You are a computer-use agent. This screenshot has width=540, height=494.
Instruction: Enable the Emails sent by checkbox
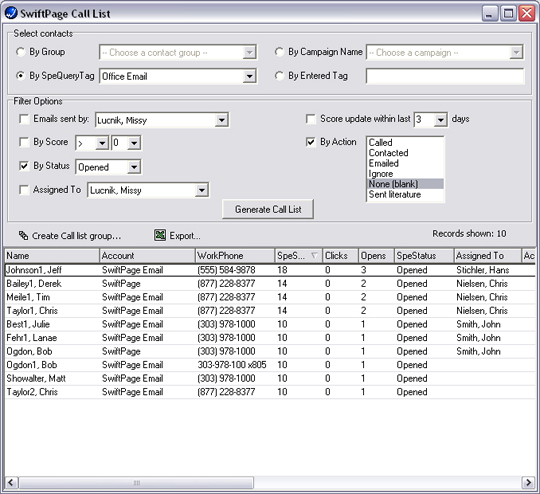coord(24,119)
